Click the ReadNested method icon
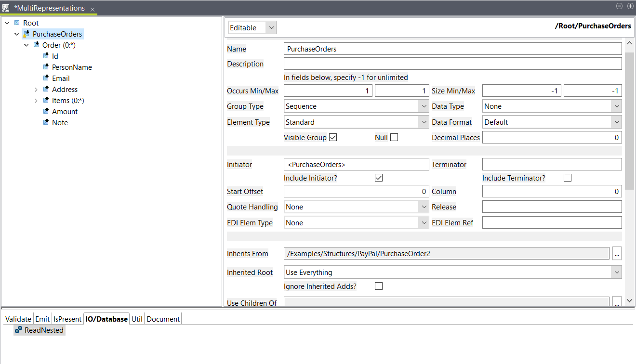The image size is (636, 364). click(x=19, y=330)
